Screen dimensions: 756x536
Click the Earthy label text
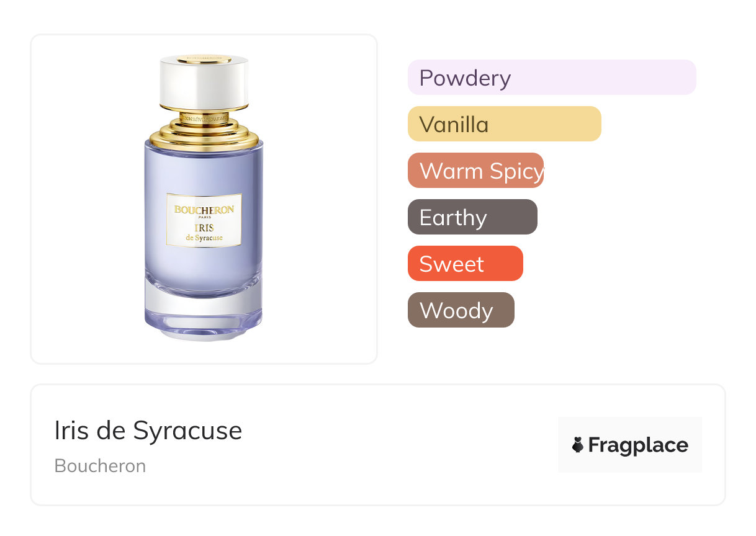coord(453,218)
